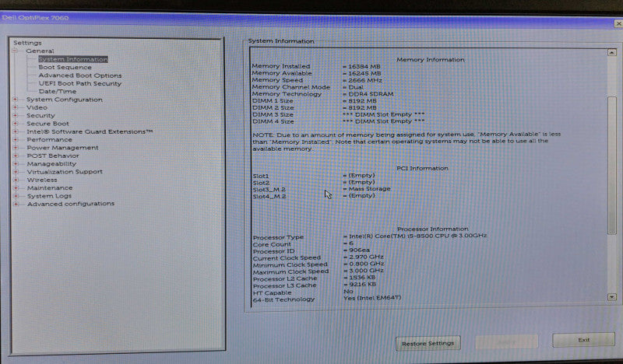Expand the Advanced configurations node

(x=16, y=204)
